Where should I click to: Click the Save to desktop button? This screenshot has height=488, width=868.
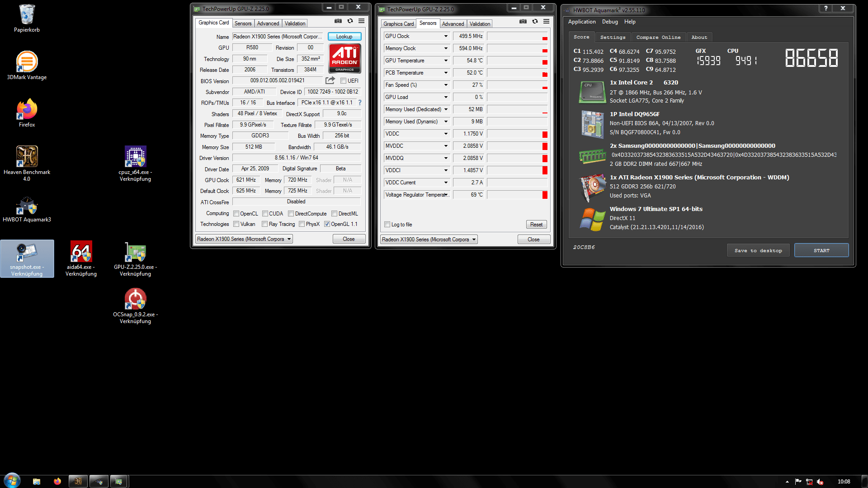pyautogui.click(x=758, y=250)
